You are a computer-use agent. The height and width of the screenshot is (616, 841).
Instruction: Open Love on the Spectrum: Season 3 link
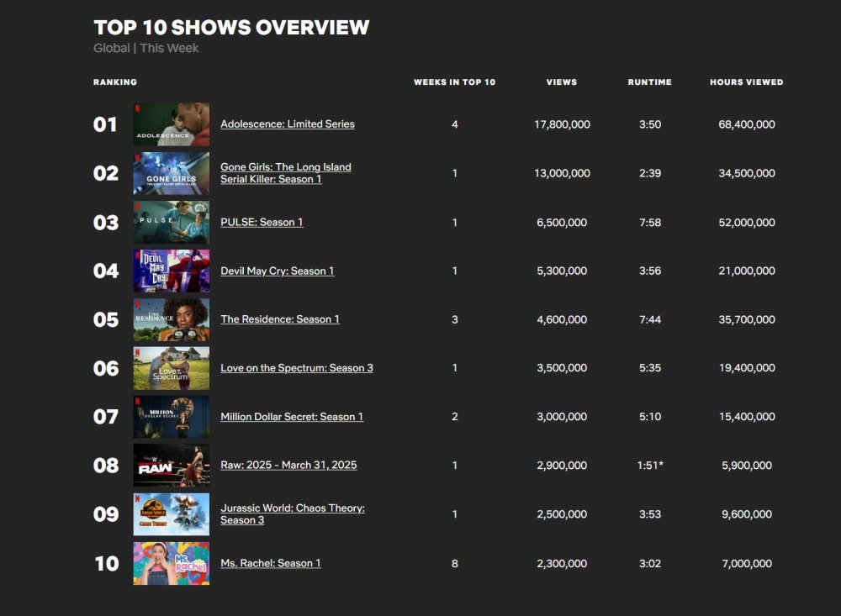tap(297, 368)
